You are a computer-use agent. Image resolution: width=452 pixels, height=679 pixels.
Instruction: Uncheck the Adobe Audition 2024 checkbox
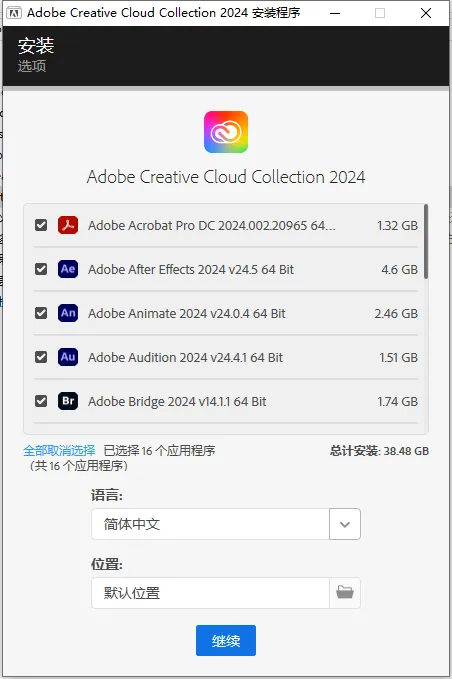41,357
